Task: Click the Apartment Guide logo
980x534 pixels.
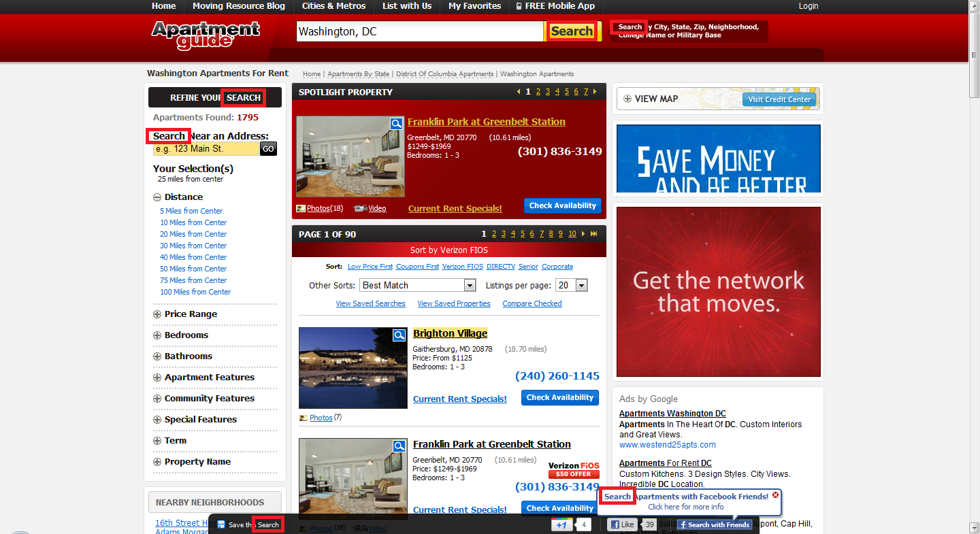Action: pos(206,35)
